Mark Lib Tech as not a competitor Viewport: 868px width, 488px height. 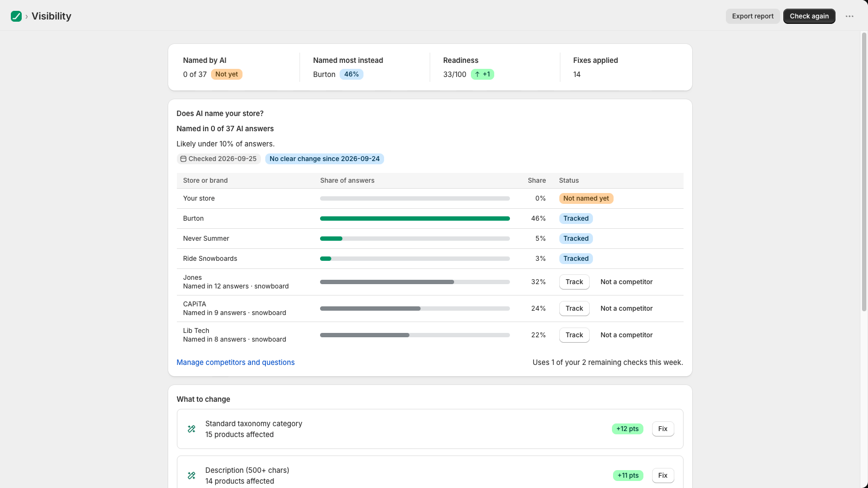627,335
